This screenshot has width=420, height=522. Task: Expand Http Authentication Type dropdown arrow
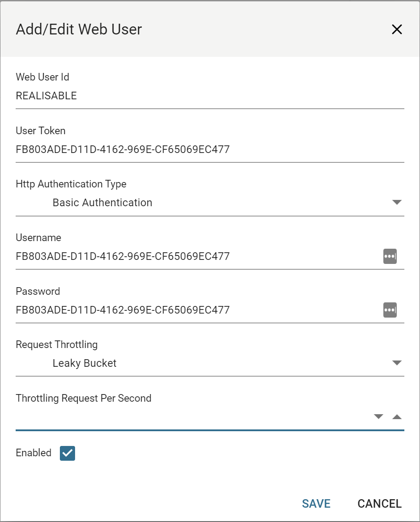pos(397,203)
